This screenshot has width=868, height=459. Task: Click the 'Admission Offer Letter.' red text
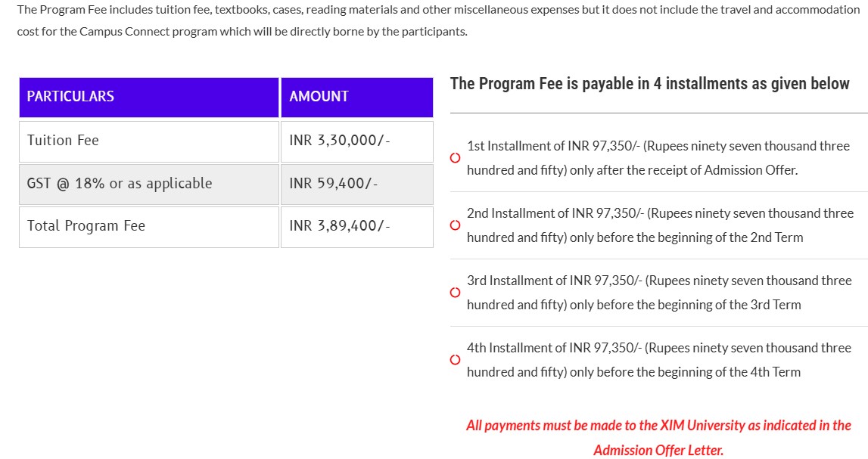coord(658,451)
